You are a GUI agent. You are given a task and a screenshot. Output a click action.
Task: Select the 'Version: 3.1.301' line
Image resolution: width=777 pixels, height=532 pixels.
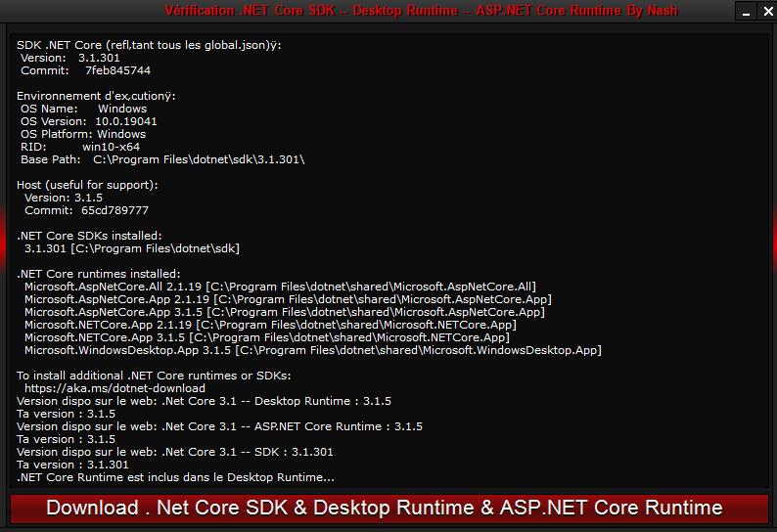pyautogui.click(x=69, y=58)
